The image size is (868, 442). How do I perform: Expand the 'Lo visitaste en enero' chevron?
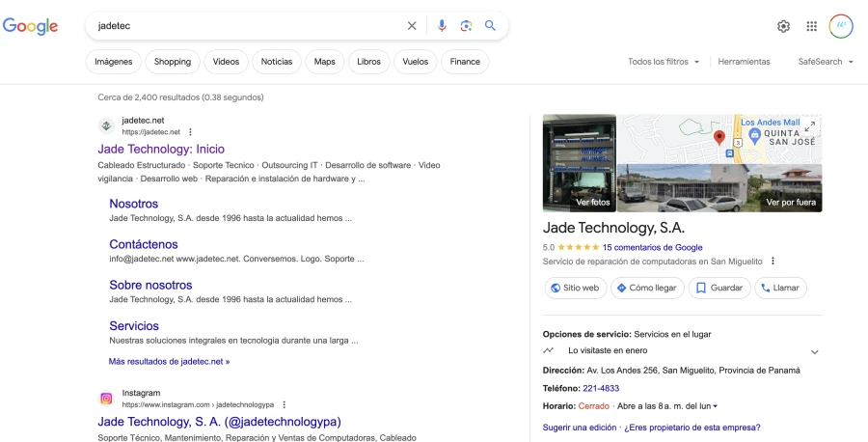814,351
